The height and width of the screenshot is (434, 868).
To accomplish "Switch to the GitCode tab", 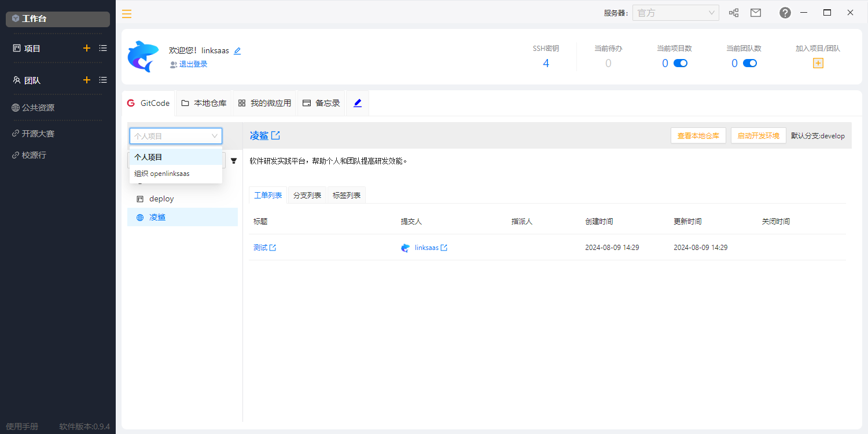I will 149,103.
